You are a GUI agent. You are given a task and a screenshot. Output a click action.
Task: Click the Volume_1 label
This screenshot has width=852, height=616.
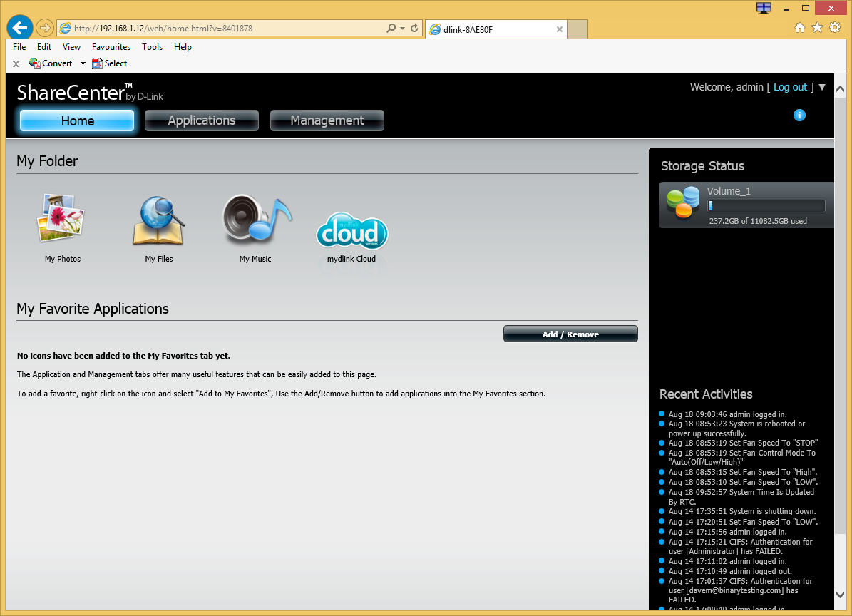729,191
